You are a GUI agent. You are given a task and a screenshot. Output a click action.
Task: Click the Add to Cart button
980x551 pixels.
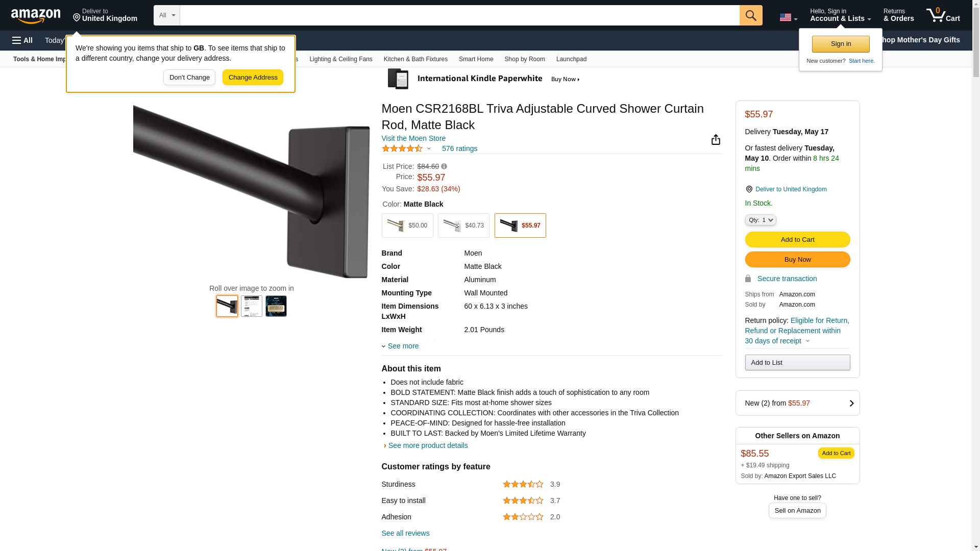(x=797, y=239)
